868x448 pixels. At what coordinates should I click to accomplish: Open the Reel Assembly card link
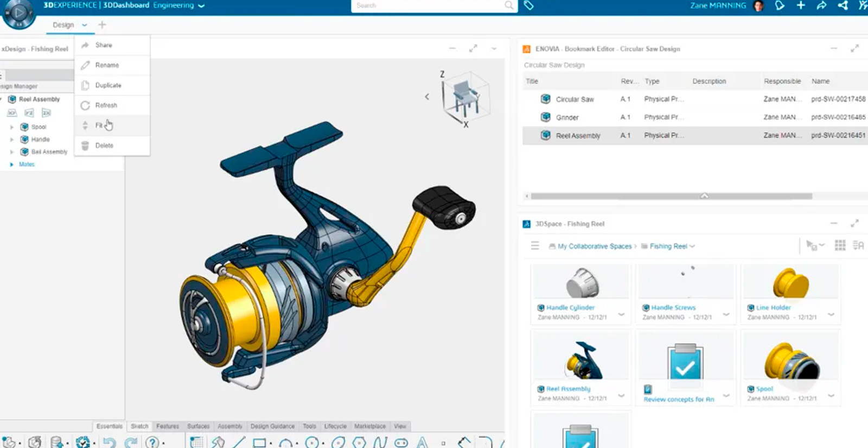[x=568, y=389]
